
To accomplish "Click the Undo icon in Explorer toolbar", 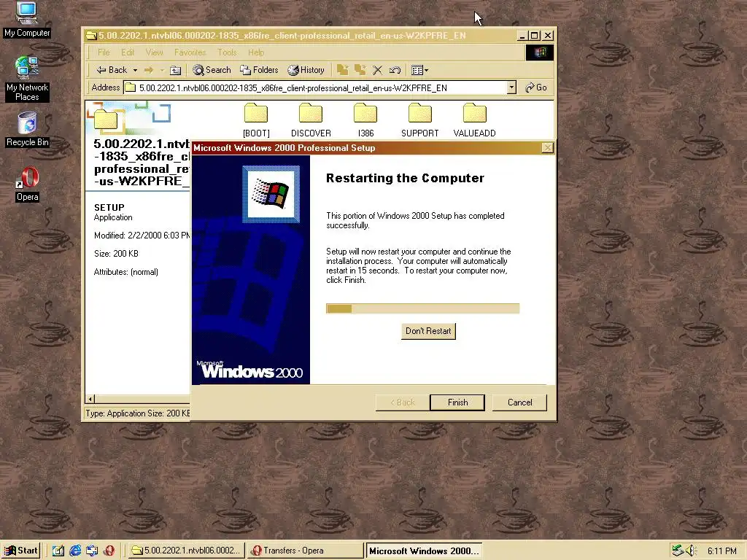I will click(x=395, y=70).
